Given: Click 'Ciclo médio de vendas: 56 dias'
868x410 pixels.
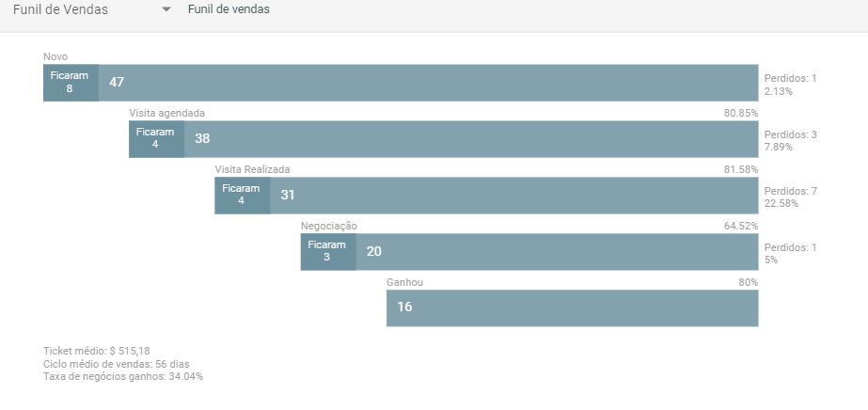Looking at the screenshot, I should tap(117, 364).
